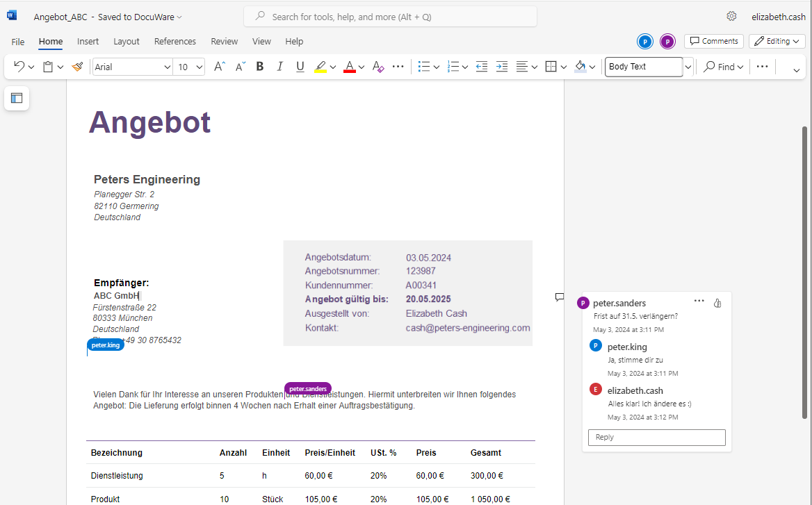
Task: Increase font size with grow icon
Action: click(x=219, y=67)
